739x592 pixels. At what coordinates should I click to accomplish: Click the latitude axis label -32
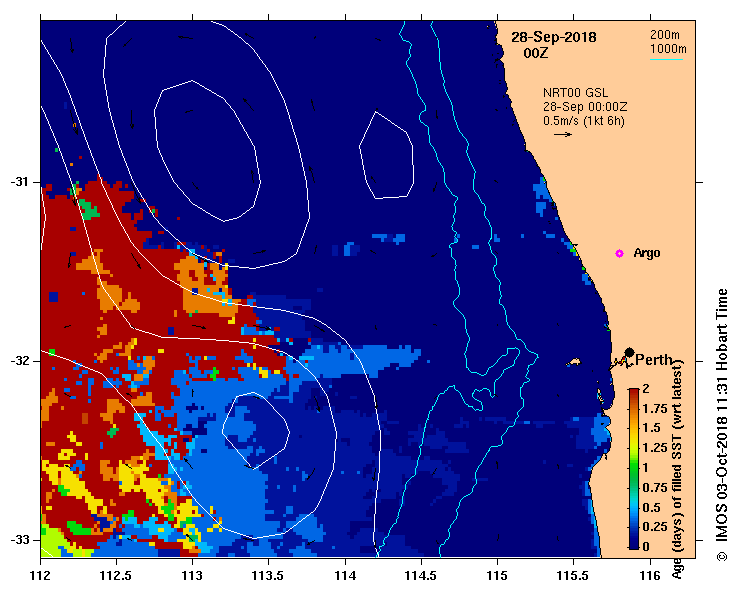pos(20,360)
